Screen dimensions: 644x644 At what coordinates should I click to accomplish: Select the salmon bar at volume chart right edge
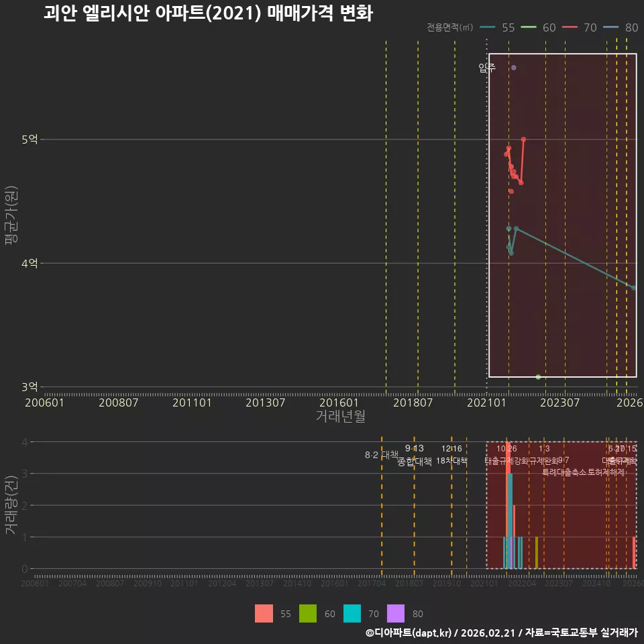[634, 553]
